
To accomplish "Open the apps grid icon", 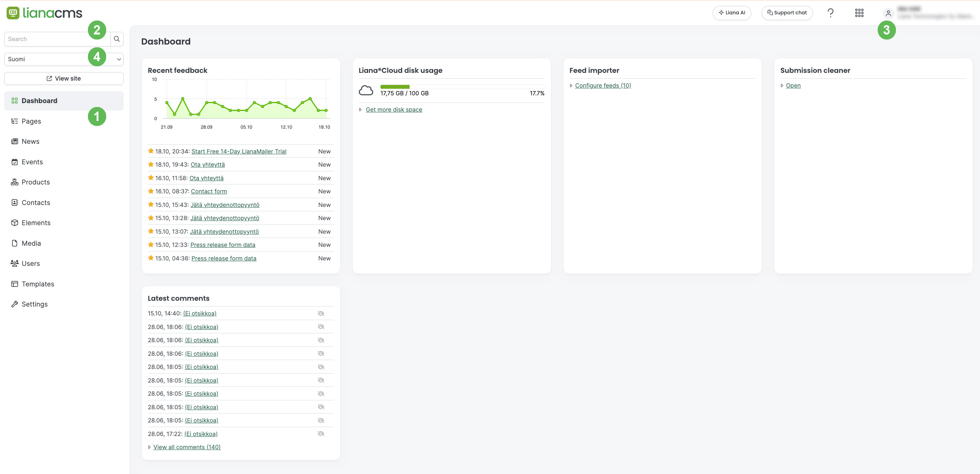I will click(859, 13).
